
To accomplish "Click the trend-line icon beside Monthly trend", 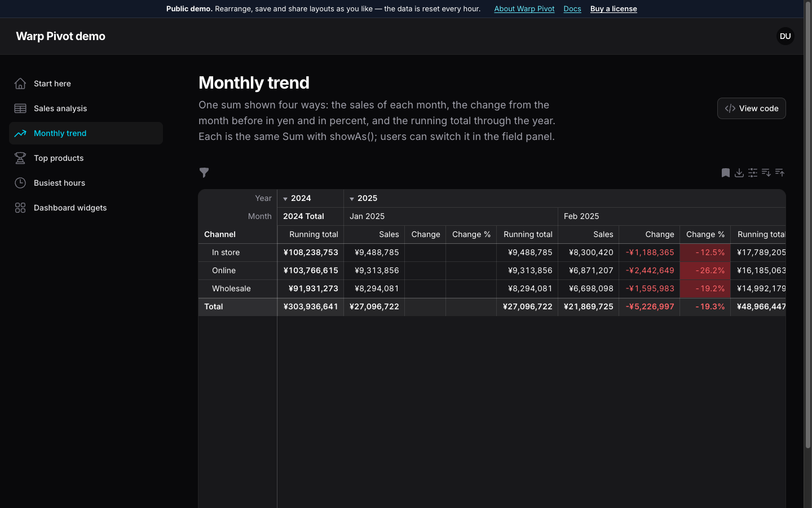I will [20, 133].
